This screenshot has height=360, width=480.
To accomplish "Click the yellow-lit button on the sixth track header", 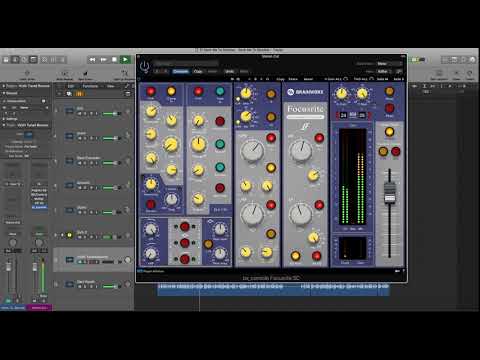I will click(69, 235).
